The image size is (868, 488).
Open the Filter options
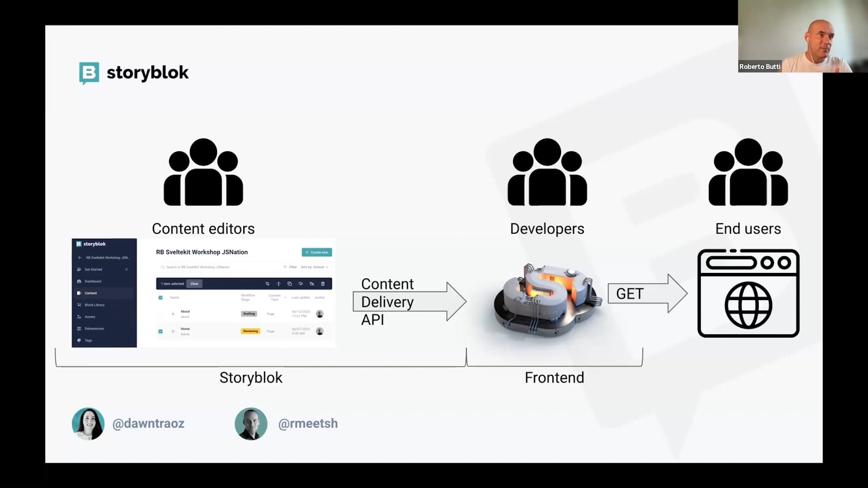290,267
